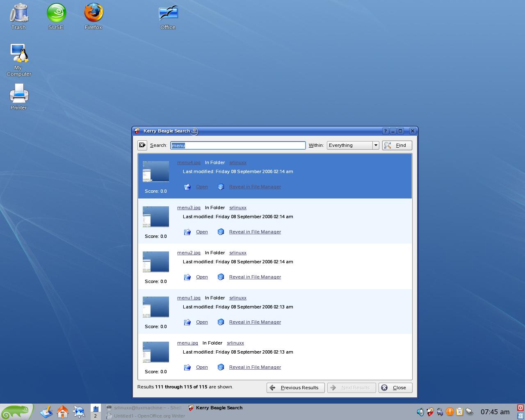Screen dimensions: 525x420
Task: Click the Reveal icon for menu4.jpg
Action: (x=221, y=187)
